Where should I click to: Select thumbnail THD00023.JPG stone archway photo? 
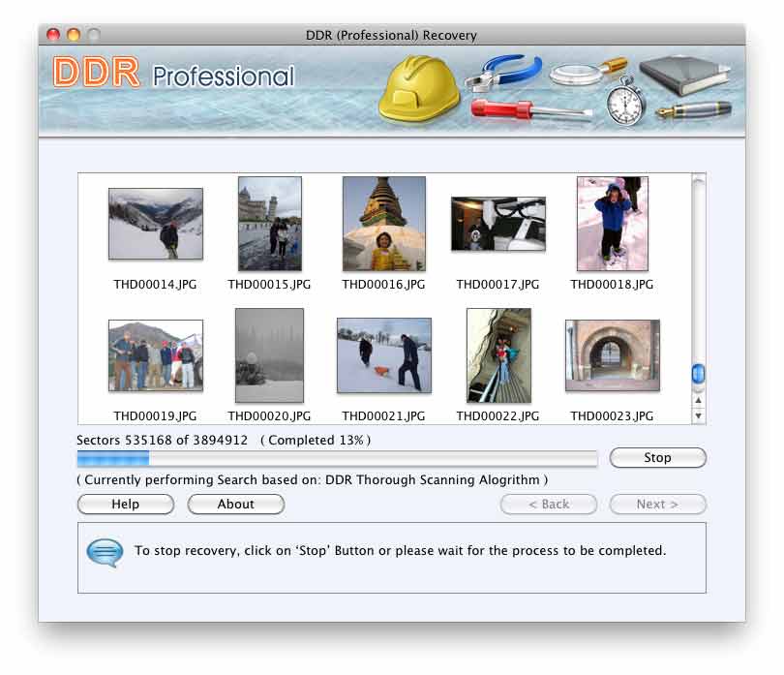pyautogui.click(x=613, y=355)
